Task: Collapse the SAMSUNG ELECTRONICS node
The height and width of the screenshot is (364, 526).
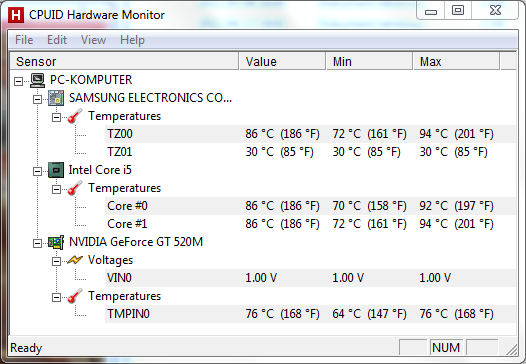Action: tap(38, 99)
